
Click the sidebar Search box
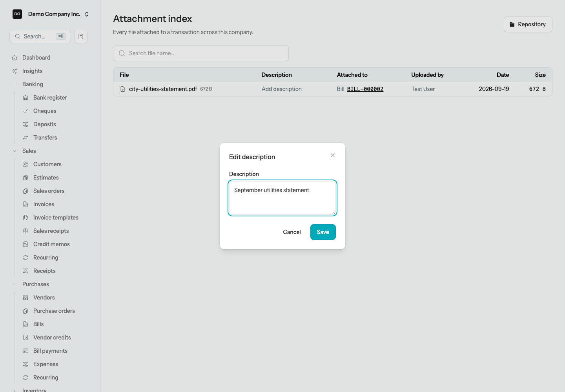coord(40,36)
